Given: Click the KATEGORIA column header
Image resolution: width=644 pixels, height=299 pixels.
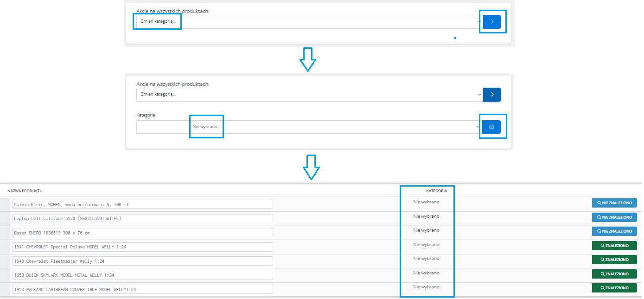Looking at the screenshot, I should 436,191.
